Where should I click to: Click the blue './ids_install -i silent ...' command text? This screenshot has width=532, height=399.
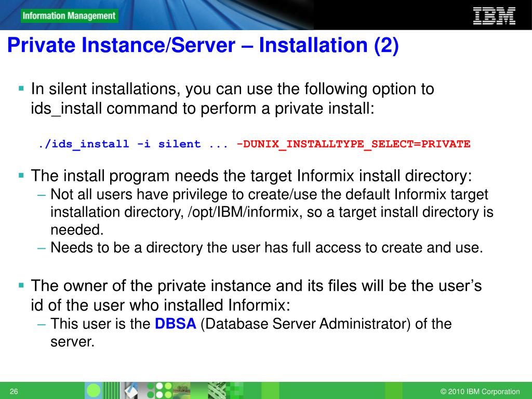tap(133, 144)
